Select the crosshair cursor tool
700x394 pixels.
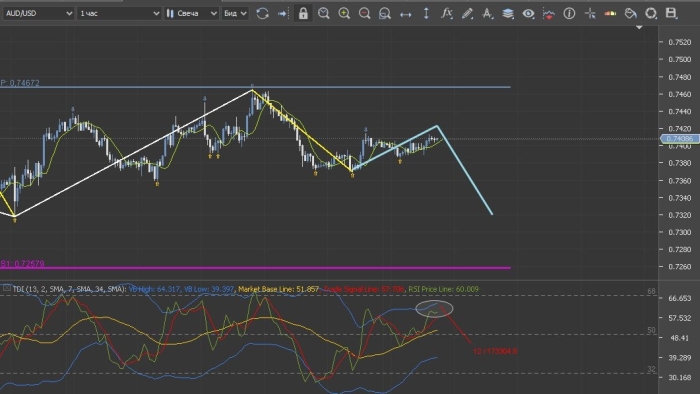point(590,13)
